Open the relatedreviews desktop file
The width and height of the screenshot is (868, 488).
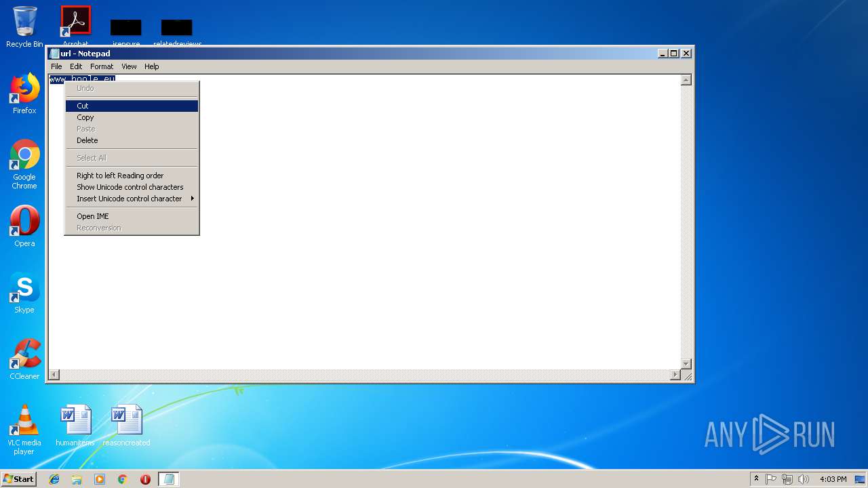(x=177, y=33)
